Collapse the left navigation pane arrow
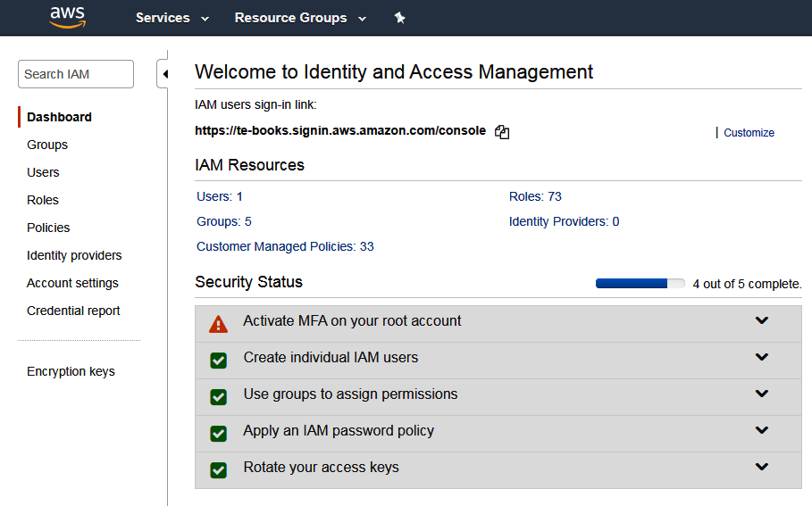The height and width of the screenshot is (506, 812). pyautogui.click(x=163, y=74)
